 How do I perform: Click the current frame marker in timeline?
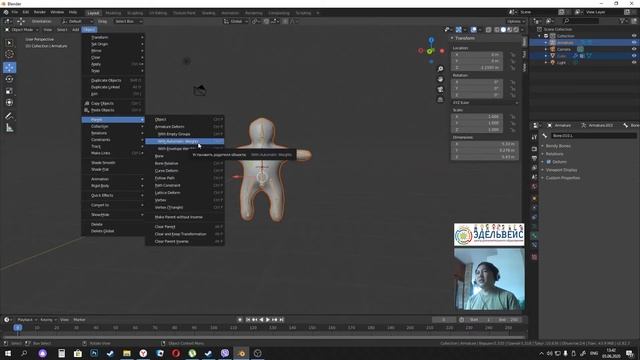click(x=18, y=327)
